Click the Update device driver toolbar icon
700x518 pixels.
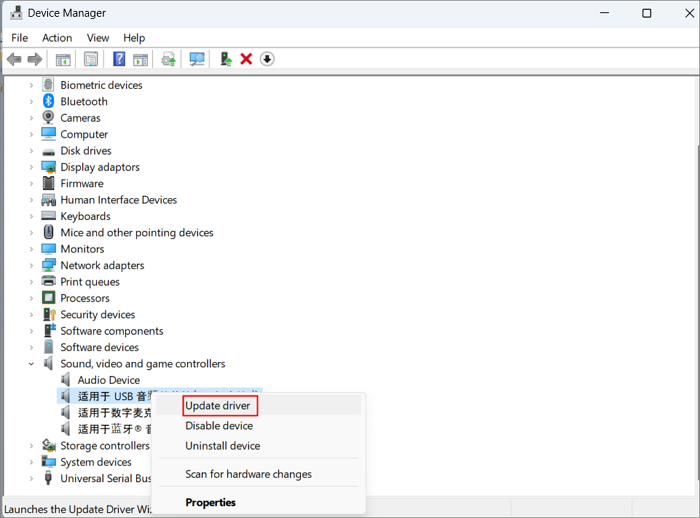click(x=168, y=59)
